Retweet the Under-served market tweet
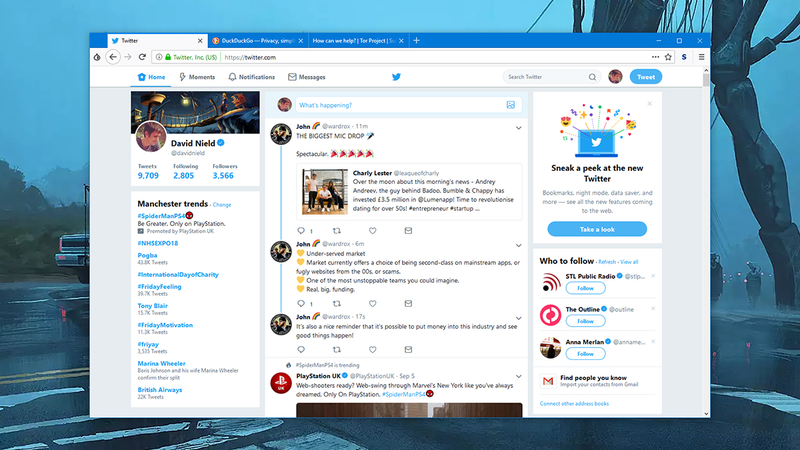This screenshot has height=450, width=800. point(337,304)
